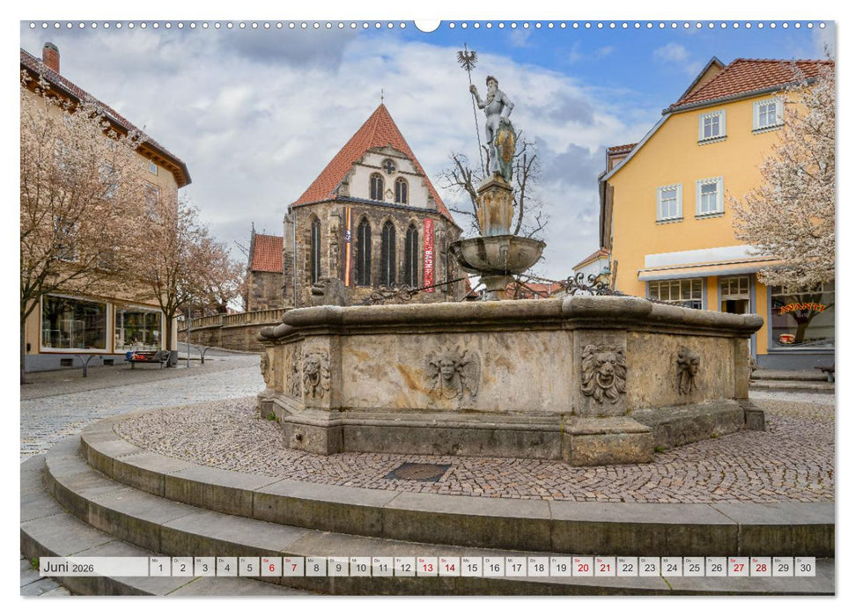Select the red date 28
This screenshot has width=855, height=616.
point(761,568)
